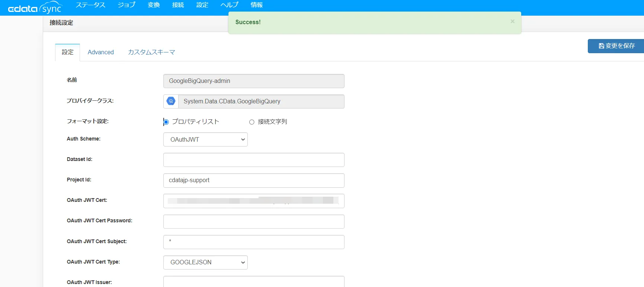The width and height of the screenshot is (644, 287).
Task: Click the Dataset Id input field
Action: (254, 160)
